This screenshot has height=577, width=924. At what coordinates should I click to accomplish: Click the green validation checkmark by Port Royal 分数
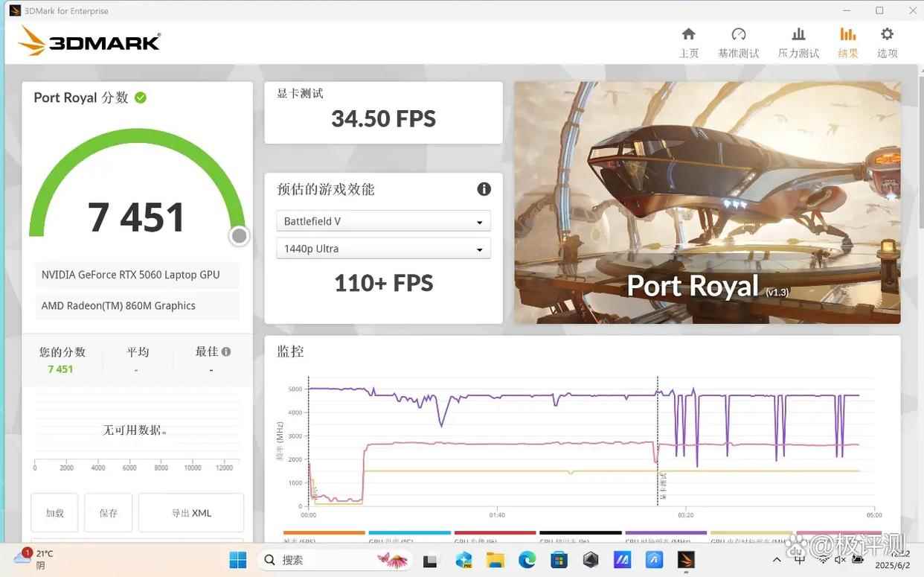[x=141, y=98]
